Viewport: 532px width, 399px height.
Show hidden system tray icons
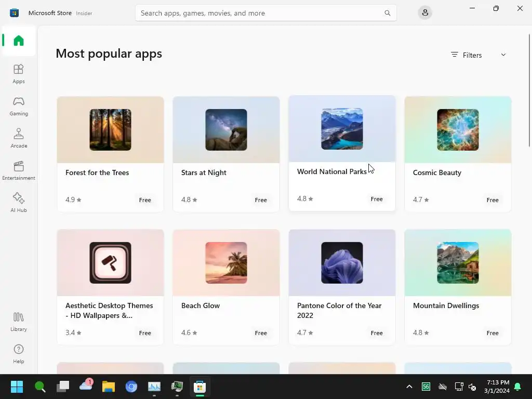click(409, 387)
